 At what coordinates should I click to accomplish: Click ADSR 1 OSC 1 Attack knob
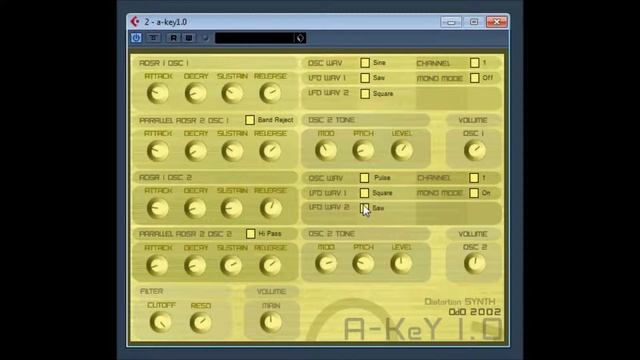tap(158, 93)
